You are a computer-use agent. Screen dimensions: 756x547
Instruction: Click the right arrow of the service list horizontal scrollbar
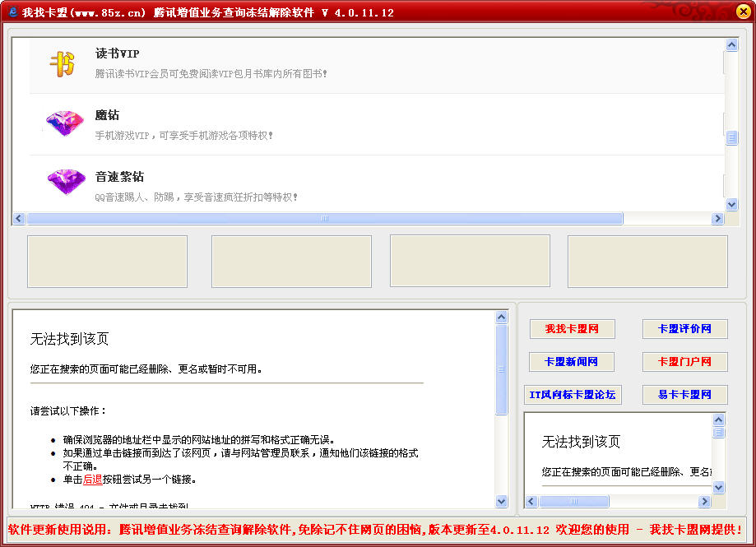click(717, 218)
